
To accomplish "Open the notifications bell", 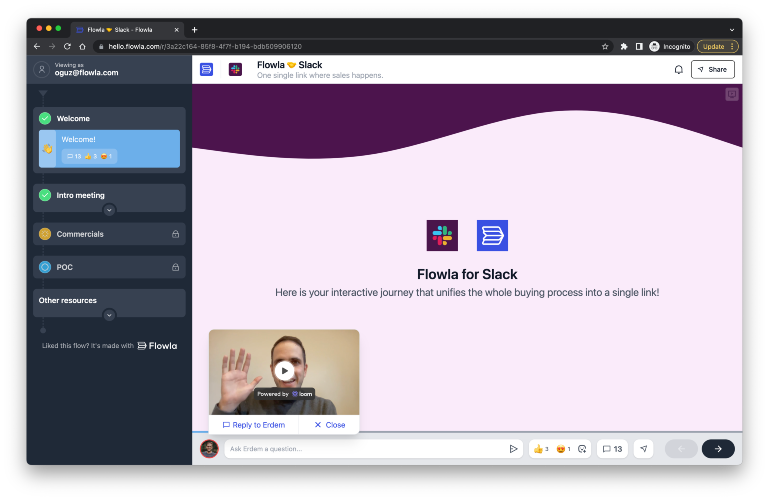I will tap(678, 70).
